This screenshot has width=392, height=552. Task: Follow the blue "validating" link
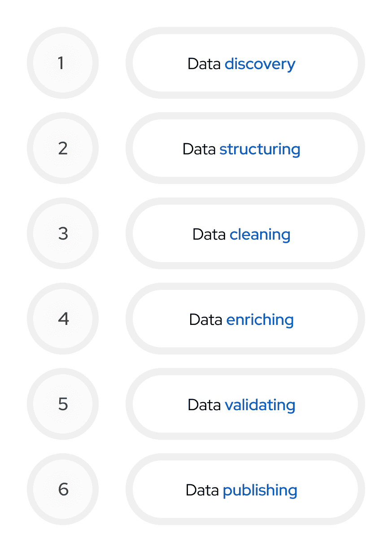260,405
